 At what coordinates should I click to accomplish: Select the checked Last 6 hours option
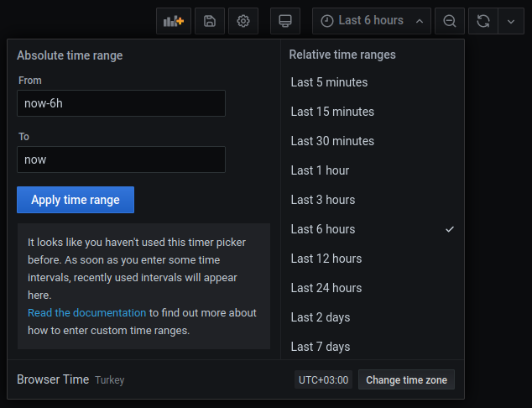pyautogui.click(x=373, y=229)
